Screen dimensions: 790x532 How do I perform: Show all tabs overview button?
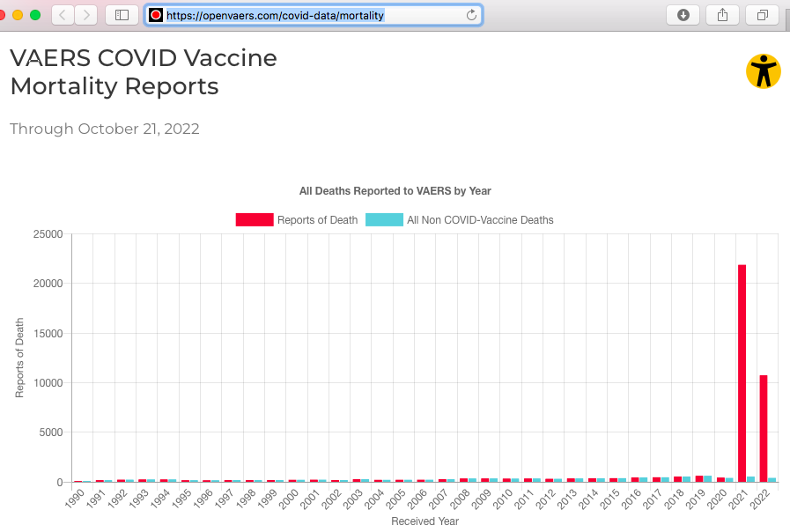point(762,15)
